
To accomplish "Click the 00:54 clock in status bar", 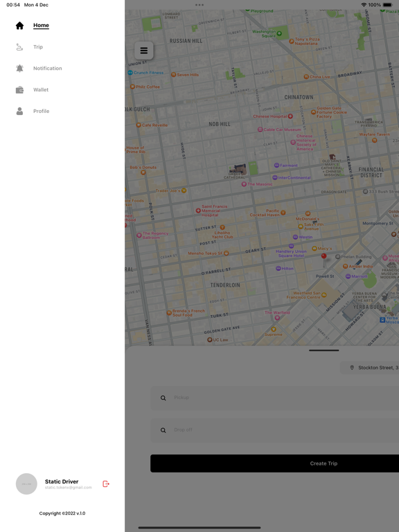I will point(13,5).
